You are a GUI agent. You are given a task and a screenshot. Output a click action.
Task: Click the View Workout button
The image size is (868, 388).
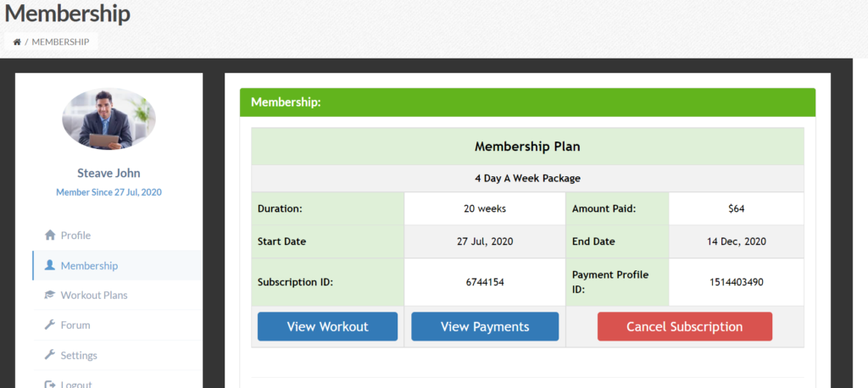coord(327,326)
